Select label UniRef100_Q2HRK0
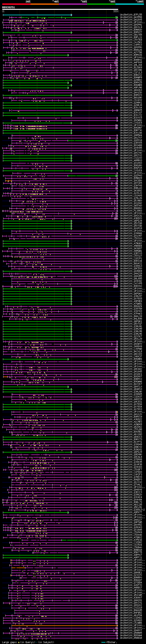Screen dimensions: 146x644 pos(131,80)
